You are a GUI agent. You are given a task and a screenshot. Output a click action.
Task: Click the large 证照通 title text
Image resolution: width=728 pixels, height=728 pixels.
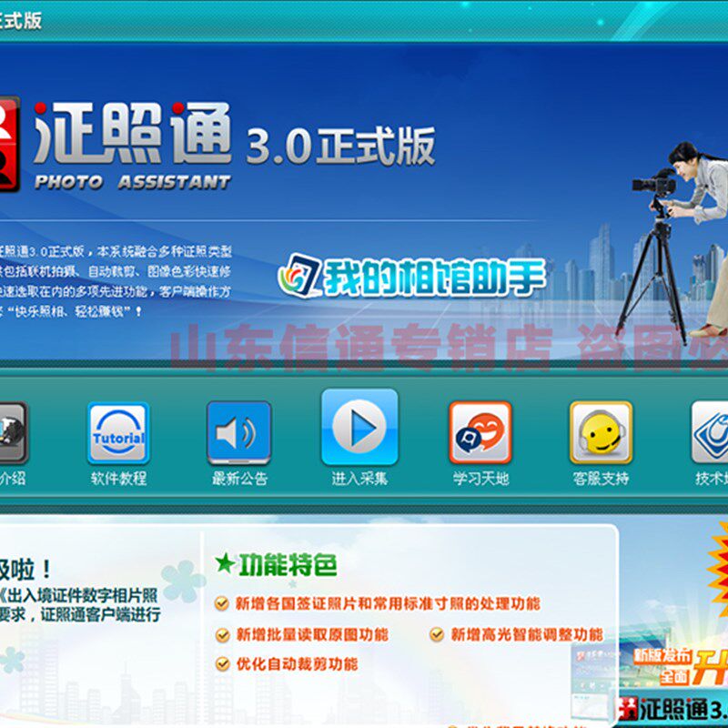132,133
